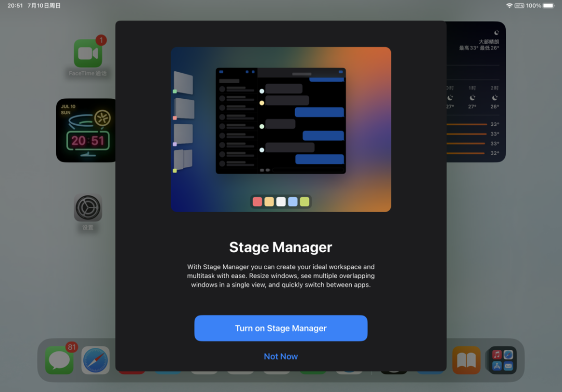562x392 pixels.
Task: Tap the Stage Manager preview illustration
Action: tap(280, 129)
